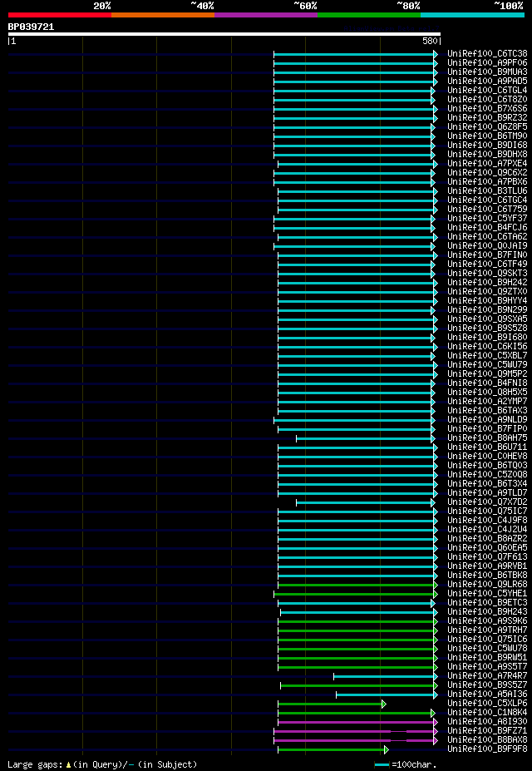The image size is (532, 771).
Task: Click the cyan ~100% legend segment
Action: 472,15
